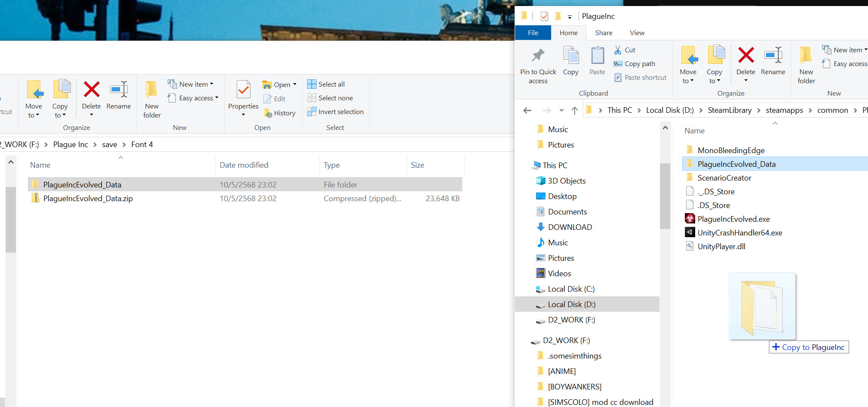Viewport: 868px width, 407px height.
Task: Click This PC in PlagueInc address bar
Action: [620, 110]
